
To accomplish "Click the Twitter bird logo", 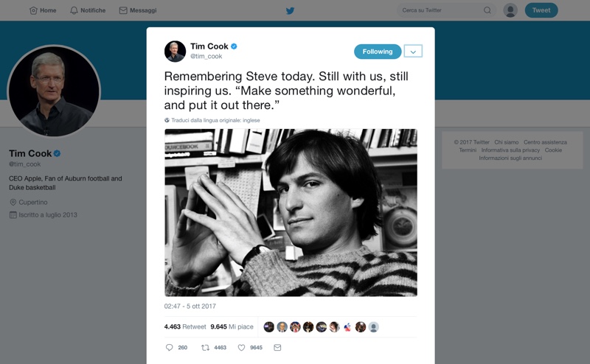I will pyautogui.click(x=291, y=10).
